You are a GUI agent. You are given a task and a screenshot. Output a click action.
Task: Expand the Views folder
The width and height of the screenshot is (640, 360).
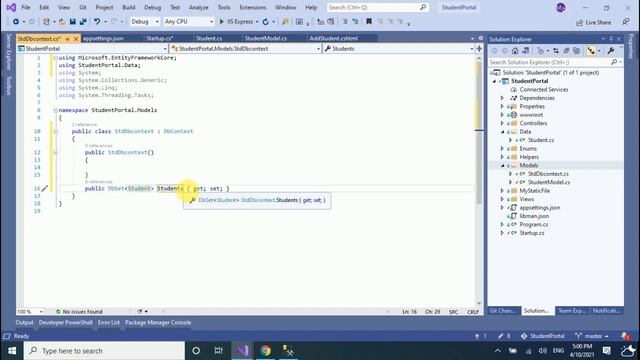click(x=502, y=199)
